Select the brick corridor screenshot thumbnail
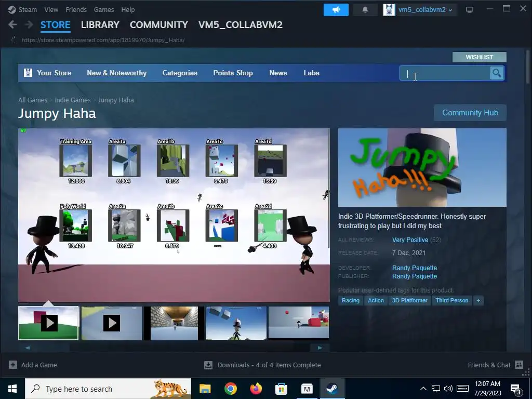The image size is (532, 399). pos(174,323)
